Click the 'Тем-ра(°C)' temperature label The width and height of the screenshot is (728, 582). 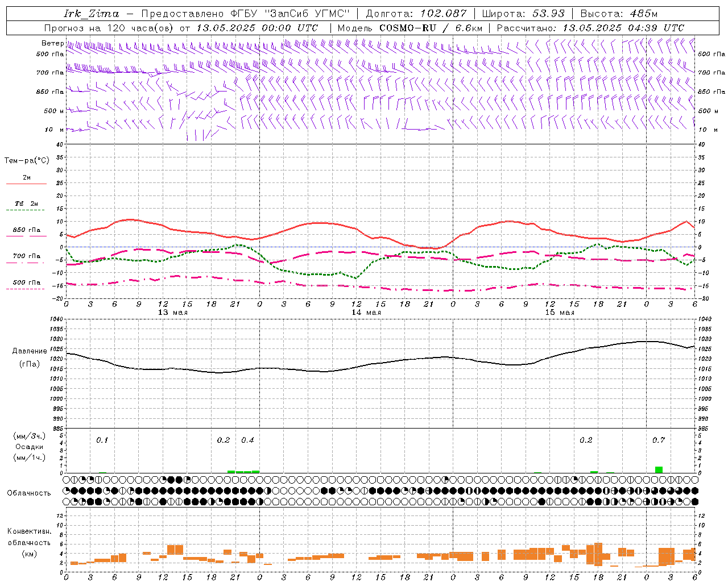click(x=27, y=161)
